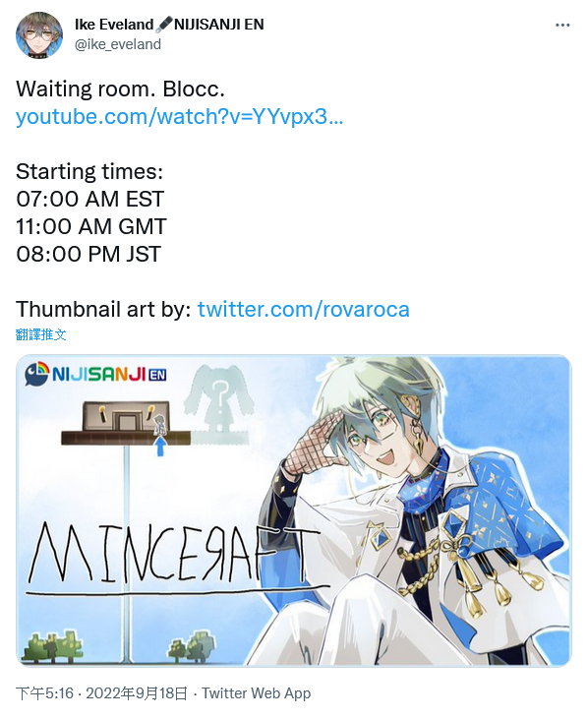
Task: Click the handwritten MINCERAFT title text
Action: (x=174, y=555)
